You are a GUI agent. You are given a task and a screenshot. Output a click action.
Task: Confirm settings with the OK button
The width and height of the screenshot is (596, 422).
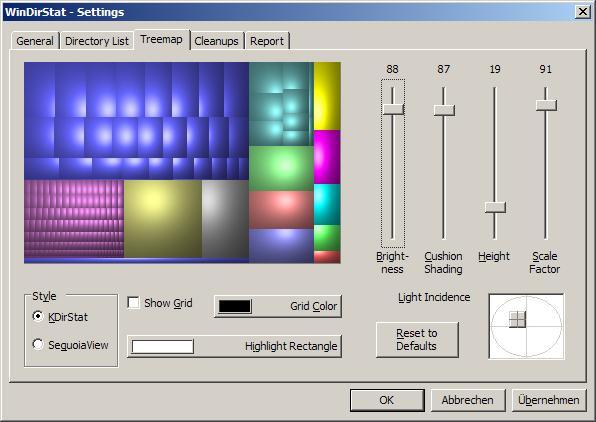click(x=387, y=400)
